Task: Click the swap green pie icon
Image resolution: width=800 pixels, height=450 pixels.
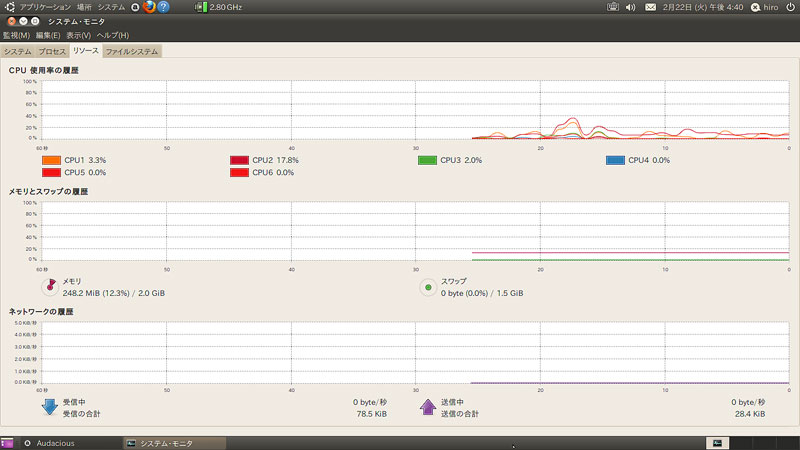Action: [x=428, y=288]
